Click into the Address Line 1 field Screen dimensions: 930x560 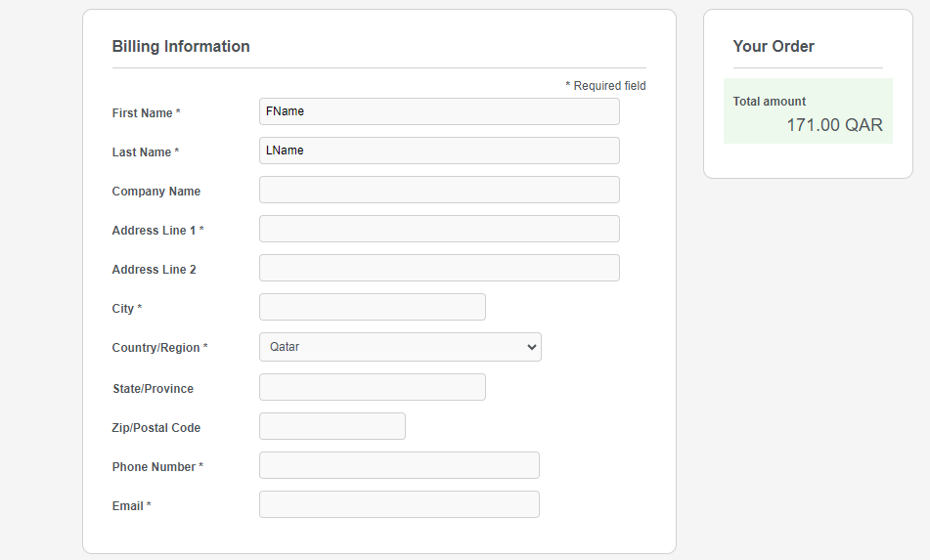pyautogui.click(x=439, y=229)
